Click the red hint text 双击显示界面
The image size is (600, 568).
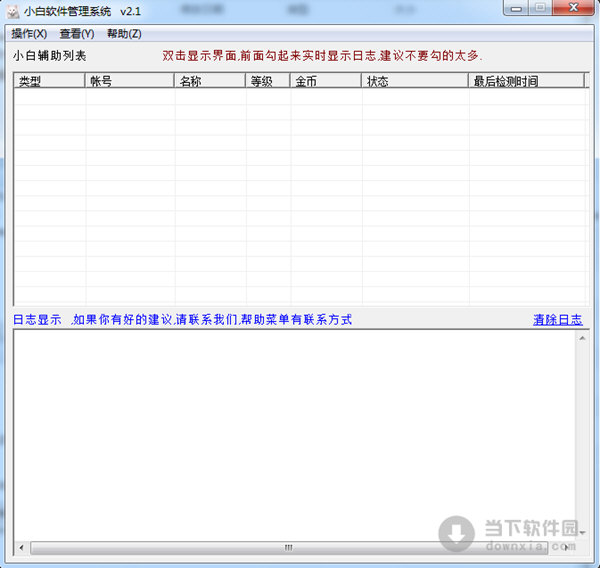point(199,56)
